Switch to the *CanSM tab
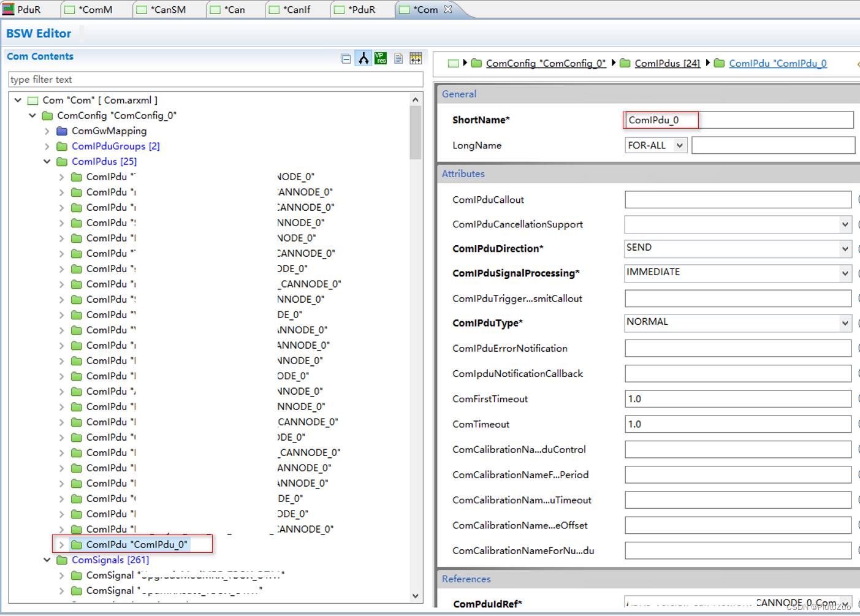The height and width of the screenshot is (616, 860). click(169, 9)
